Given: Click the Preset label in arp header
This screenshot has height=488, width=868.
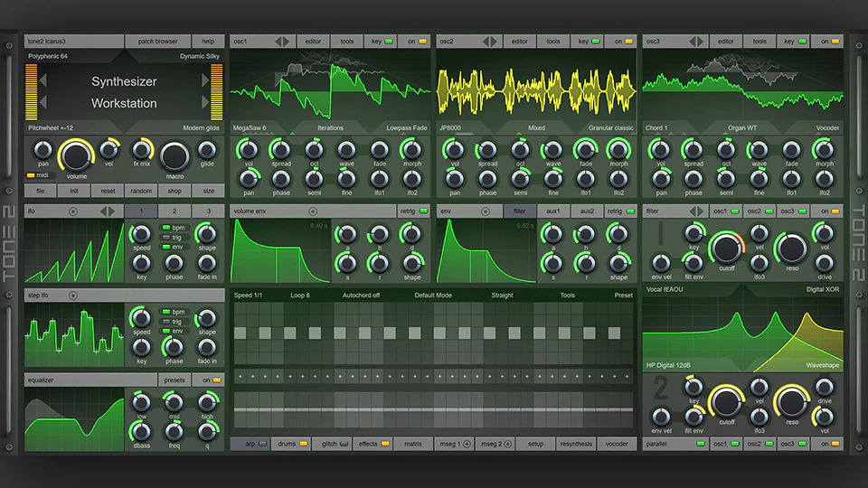Looking at the screenshot, I should 623,296.
